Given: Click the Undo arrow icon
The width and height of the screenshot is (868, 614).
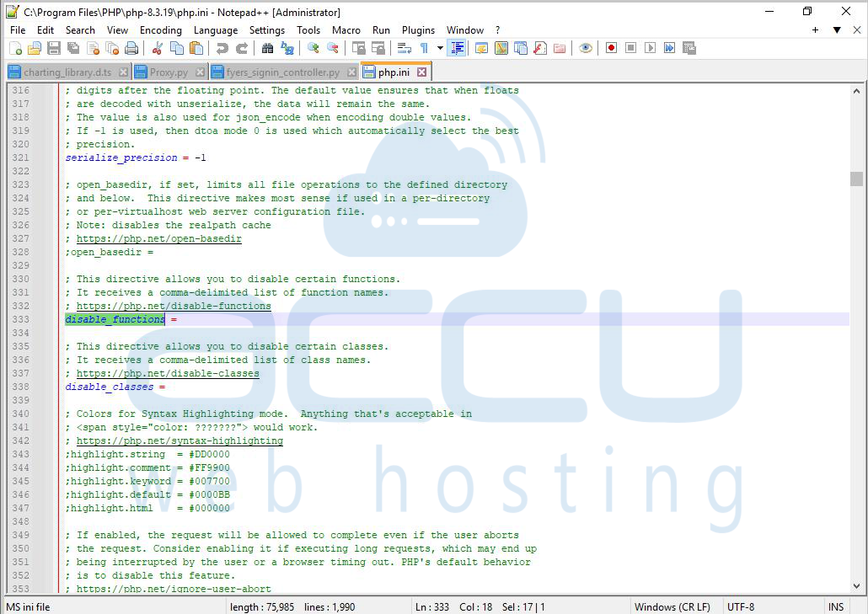Looking at the screenshot, I should click(x=222, y=49).
